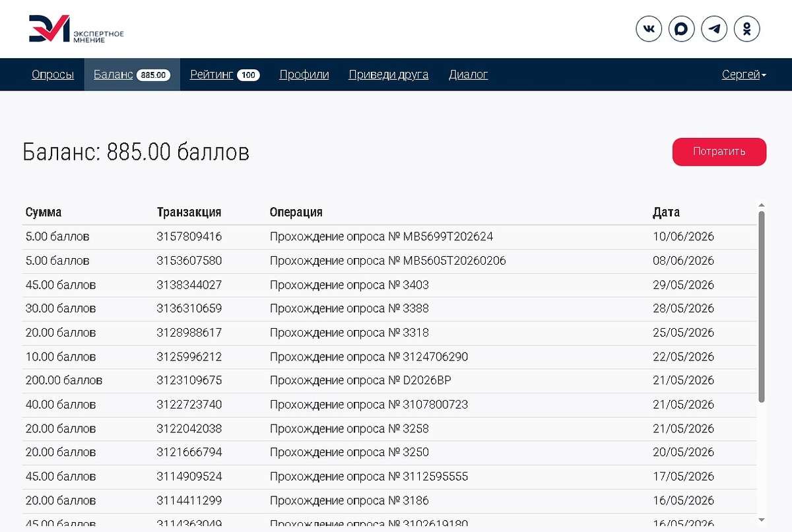Select the Баланс tab
This screenshot has height=532, width=792.
click(x=132, y=75)
